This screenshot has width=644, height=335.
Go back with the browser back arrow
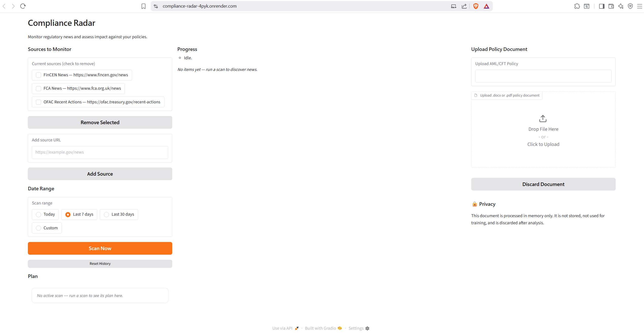pyautogui.click(x=4, y=6)
